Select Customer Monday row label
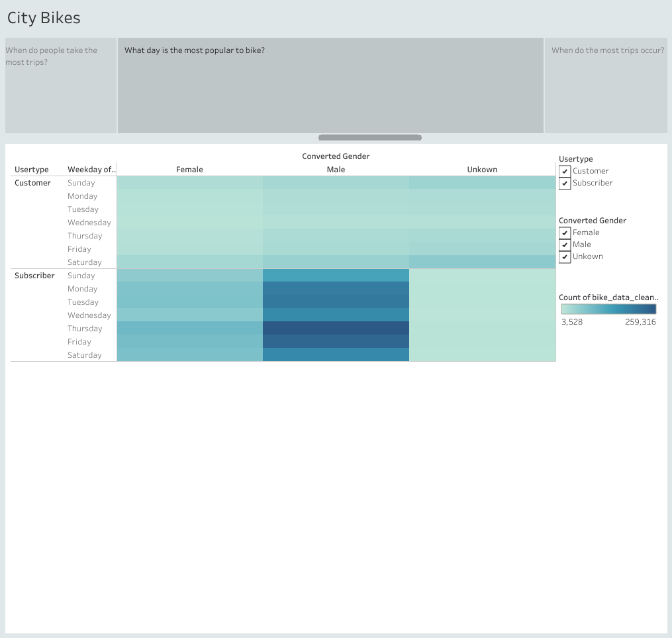 pyautogui.click(x=82, y=196)
